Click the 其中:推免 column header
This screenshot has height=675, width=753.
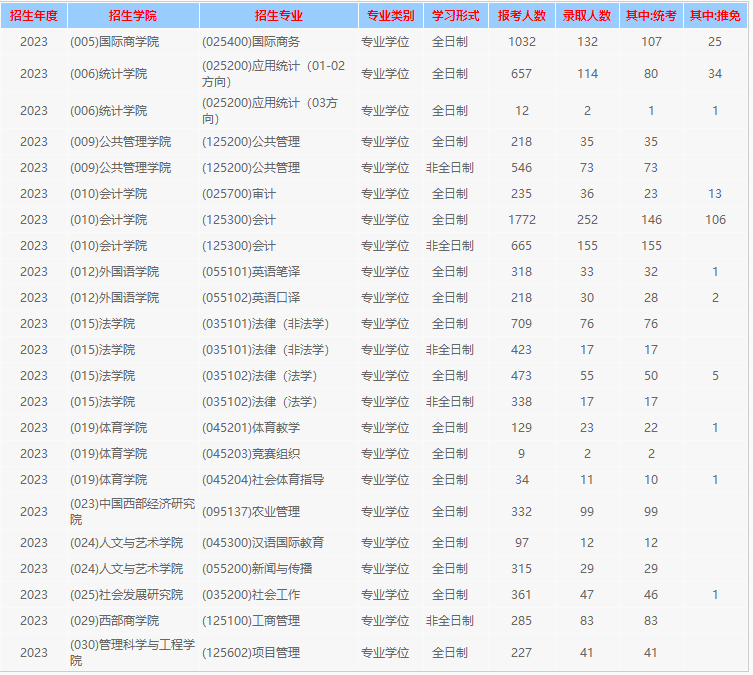point(715,16)
